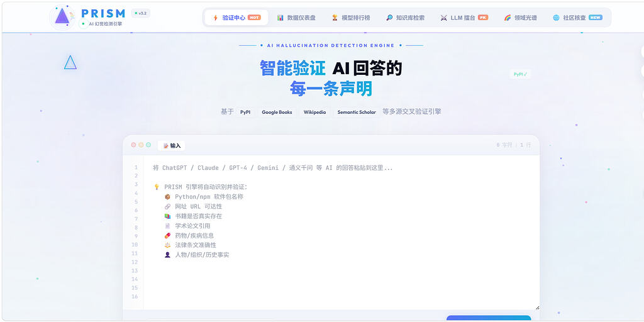Click the blue gradient button below editor
Viewport: 644px width, 322px height.
point(488,318)
